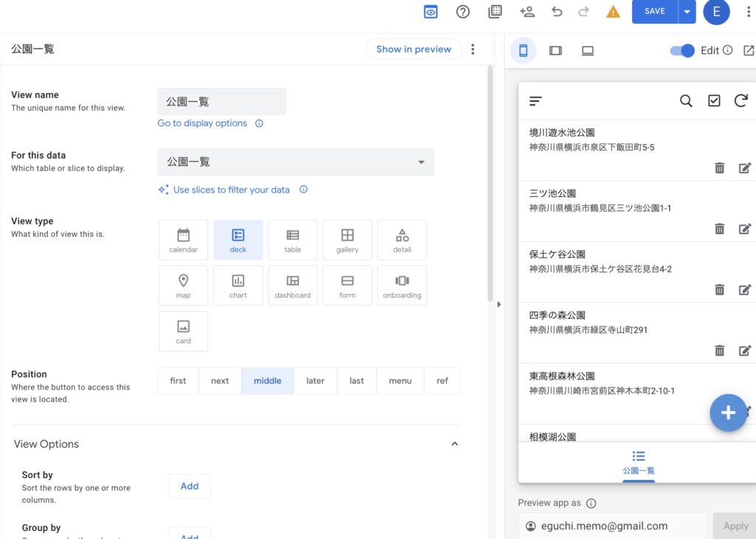Screen dimensions: 756x539
Task: Click the search magnifier in app preview
Action: [686, 101]
